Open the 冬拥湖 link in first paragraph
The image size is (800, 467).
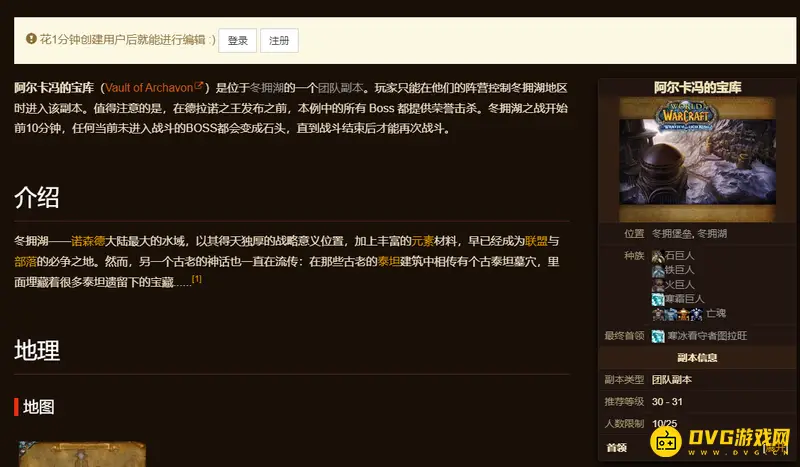pos(267,88)
